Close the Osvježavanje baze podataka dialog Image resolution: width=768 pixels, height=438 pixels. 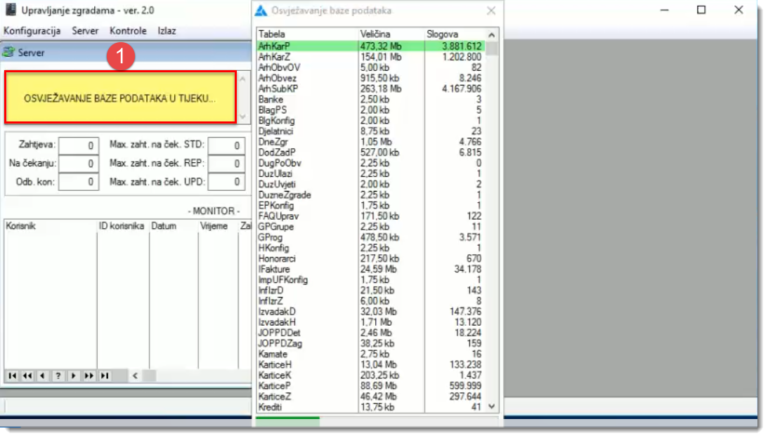490,11
